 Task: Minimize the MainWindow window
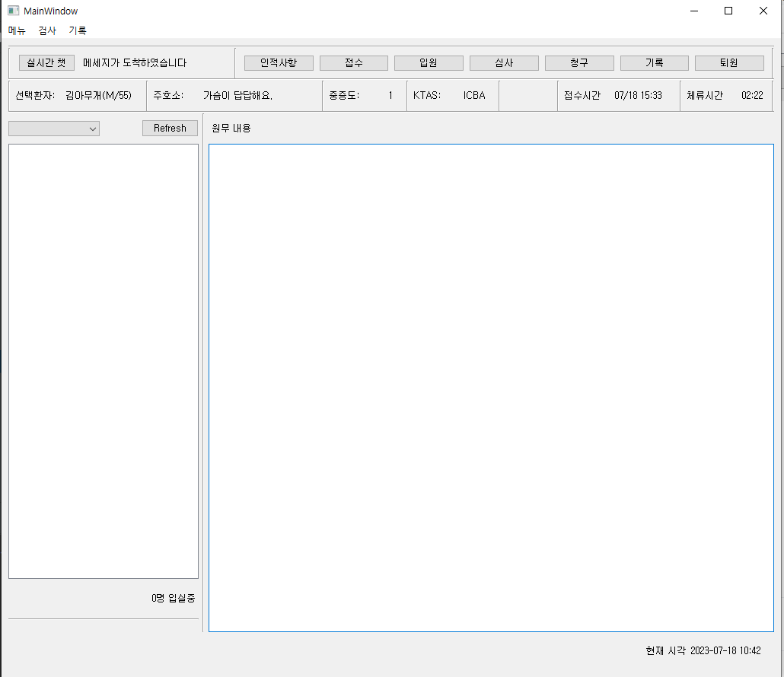pyautogui.click(x=694, y=11)
